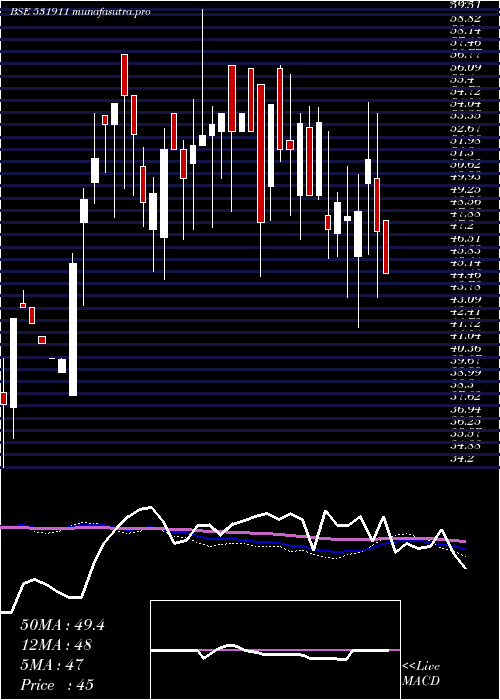500x700 pixels.
Task: Click the 43.09 price axis label
Action: coord(466,300)
